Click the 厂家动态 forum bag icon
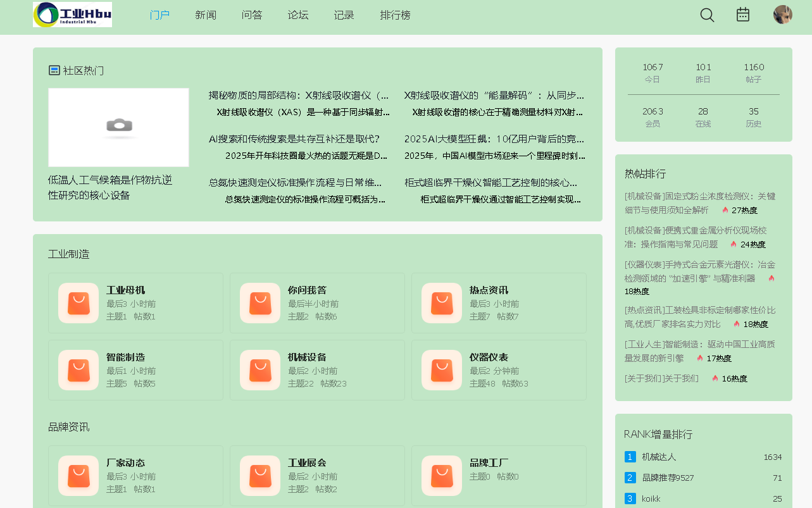The image size is (812, 508). pyautogui.click(x=78, y=476)
